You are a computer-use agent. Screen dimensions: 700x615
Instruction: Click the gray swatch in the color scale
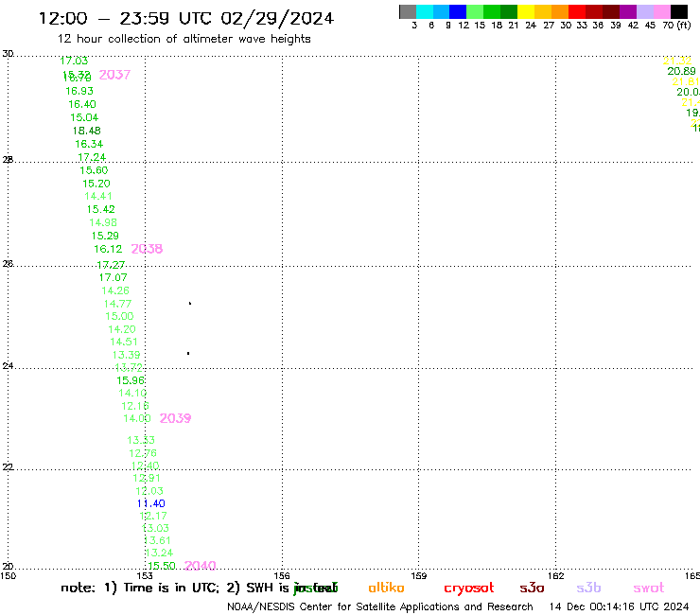tap(408, 11)
